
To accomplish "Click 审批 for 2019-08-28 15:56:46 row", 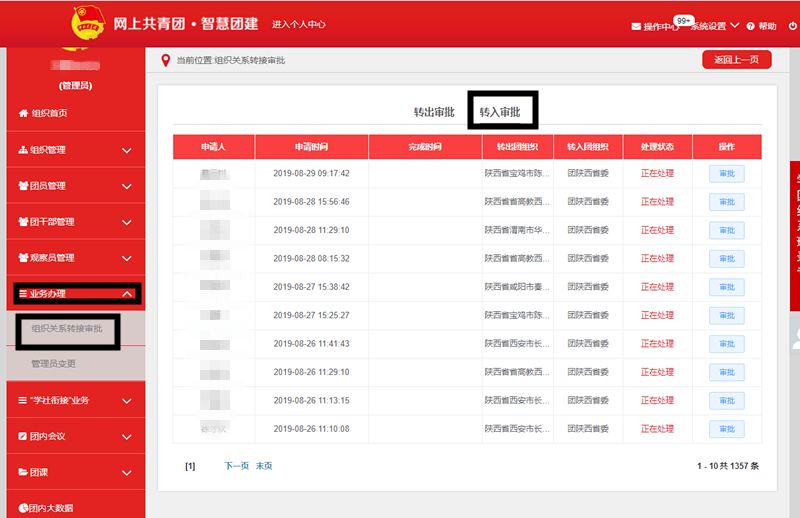I will [727, 202].
